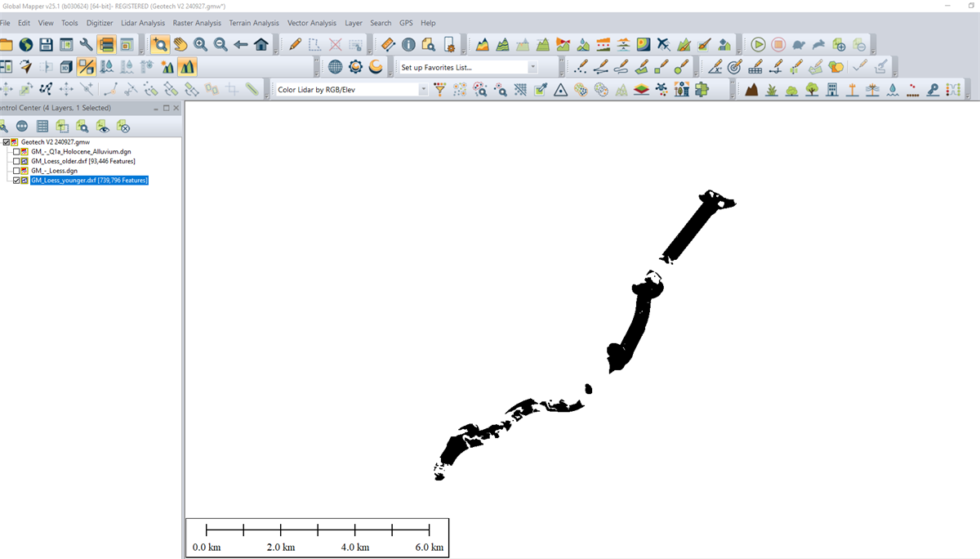Screen dimensions: 980x559
Task: Click the Save workspace floppy icon
Action: (x=47, y=44)
